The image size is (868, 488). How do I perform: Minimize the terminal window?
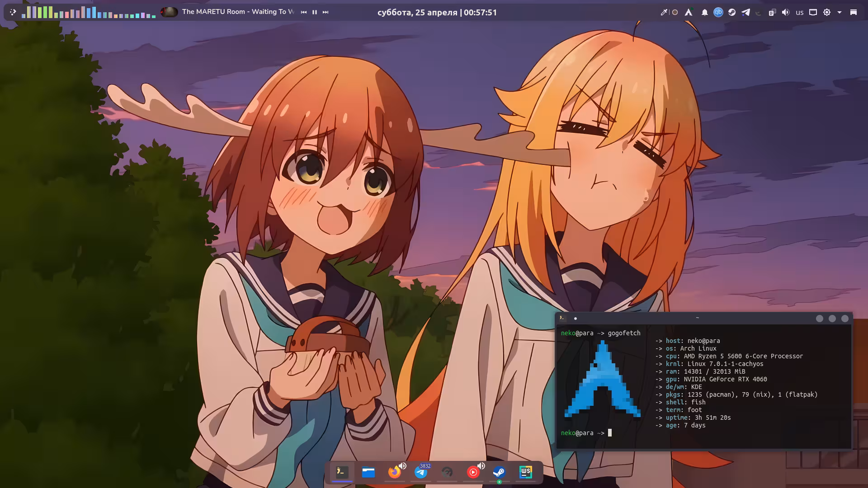[x=820, y=319]
